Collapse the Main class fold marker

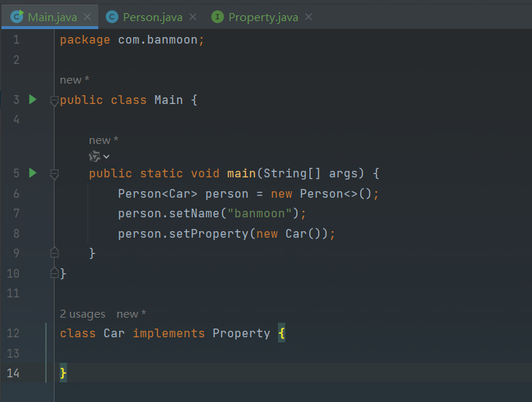point(55,100)
